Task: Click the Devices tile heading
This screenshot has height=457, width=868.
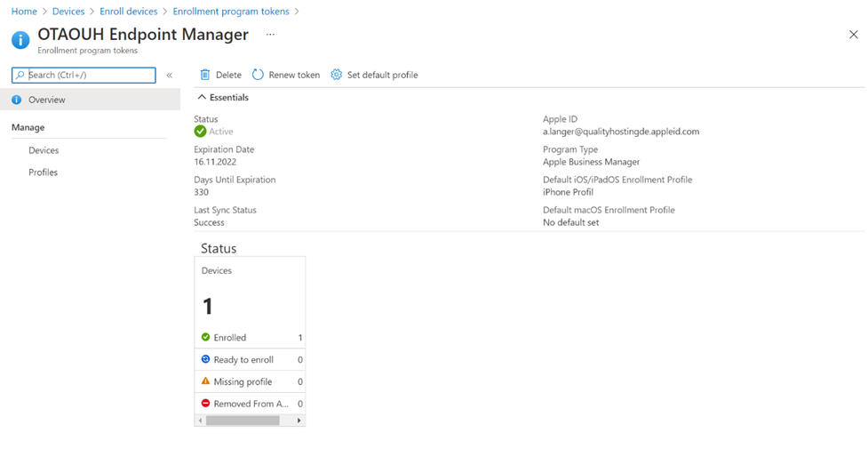Action: [217, 270]
